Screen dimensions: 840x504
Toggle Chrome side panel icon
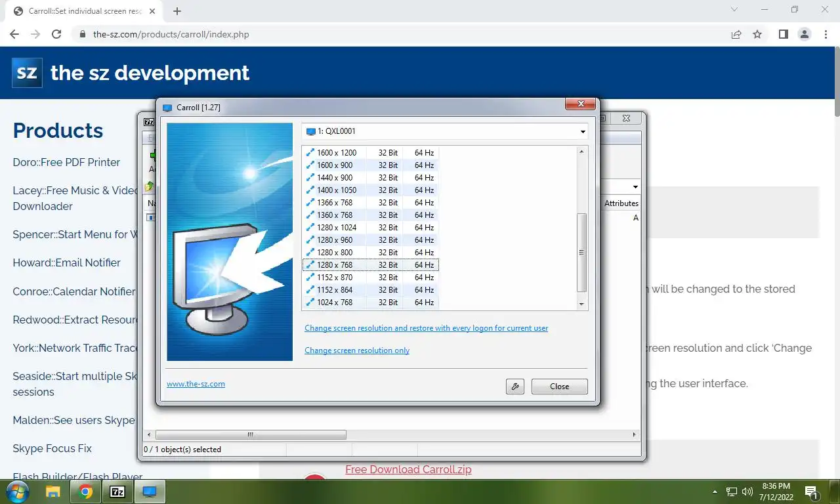pos(783,34)
